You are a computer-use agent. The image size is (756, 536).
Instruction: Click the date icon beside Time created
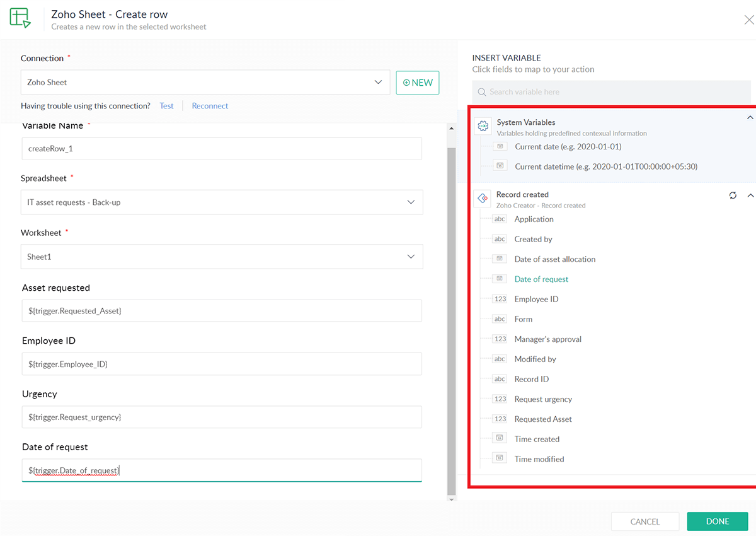click(500, 438)
